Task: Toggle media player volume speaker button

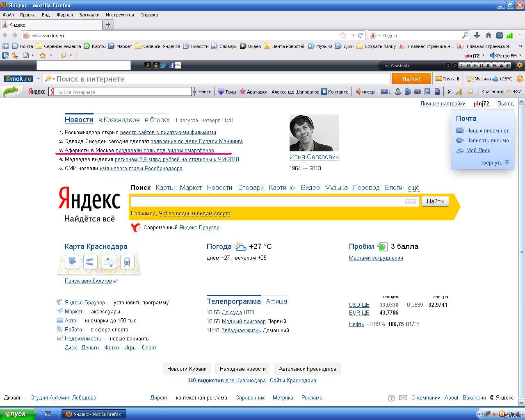Action: pos(508,66)
